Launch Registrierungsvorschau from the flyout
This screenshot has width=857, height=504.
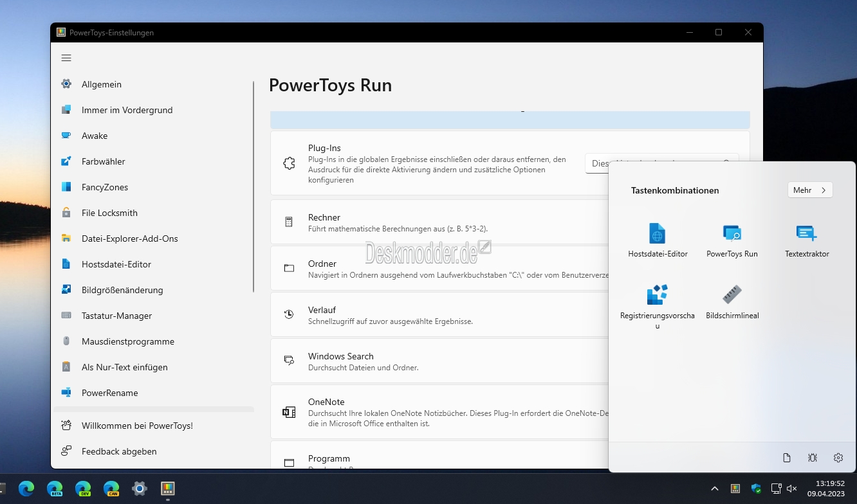pos(658,307)
